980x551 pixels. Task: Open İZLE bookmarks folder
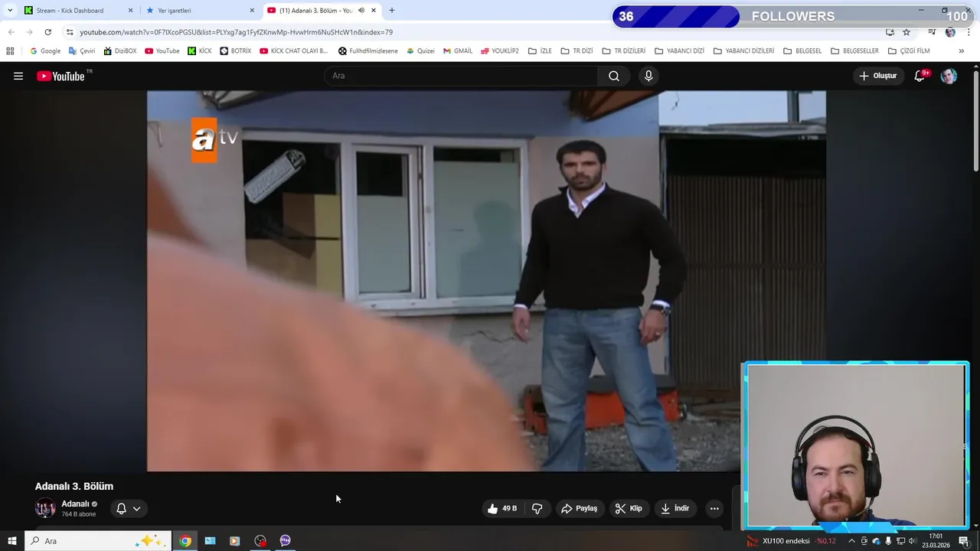[540, 51]
